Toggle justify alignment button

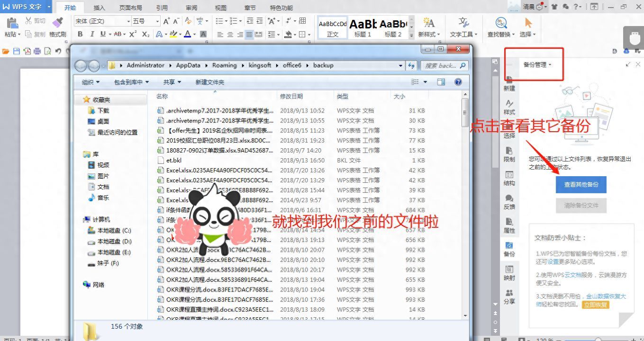[249, 34]
